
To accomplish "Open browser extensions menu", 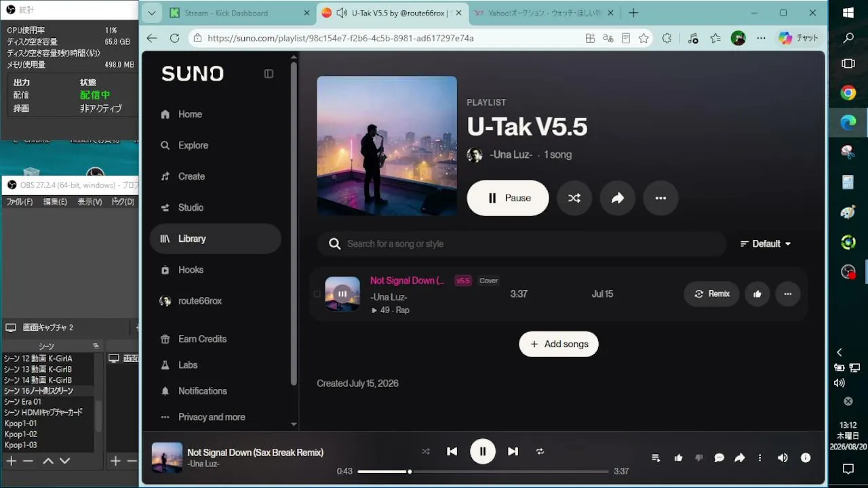I will point(667,39).
